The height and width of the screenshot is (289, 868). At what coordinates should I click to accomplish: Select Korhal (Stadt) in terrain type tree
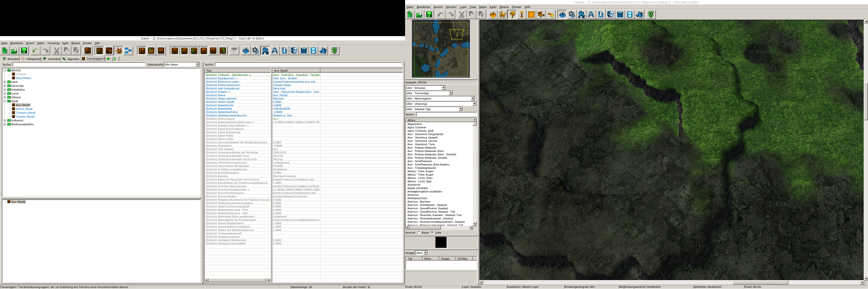(x=24, y=109)
